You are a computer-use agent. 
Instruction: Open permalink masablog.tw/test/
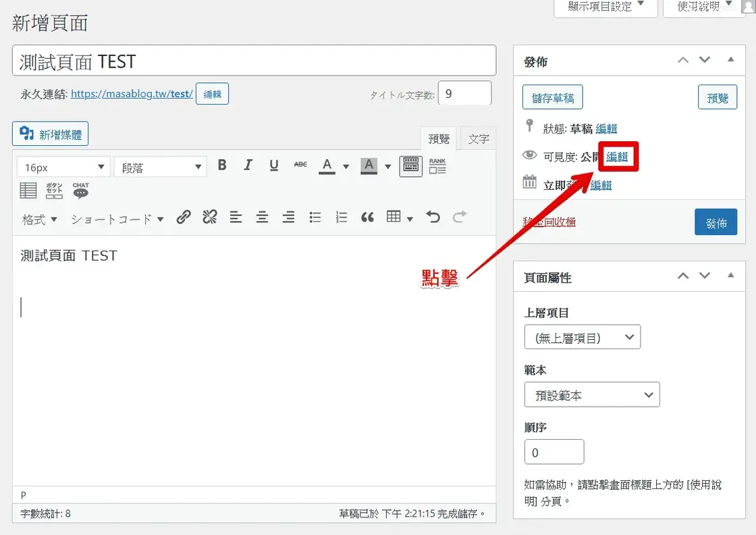click(132, 94)
